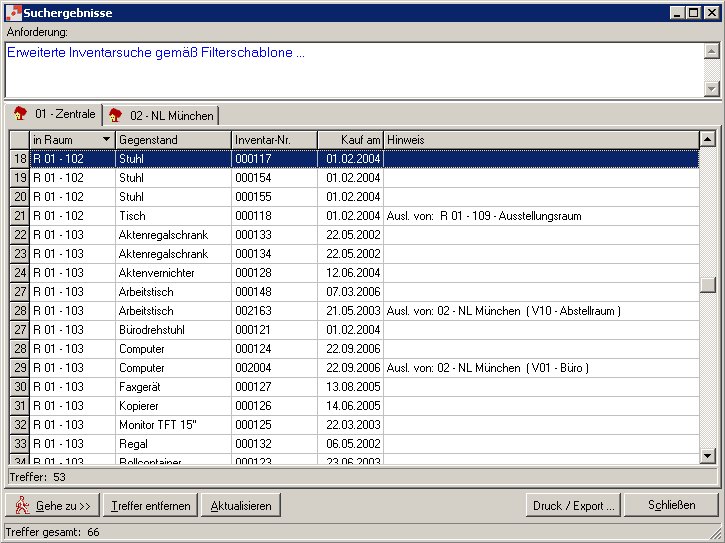Select the Stuhl row with 000155
This screenshot has height=543, width=725.
coord(354,197)
